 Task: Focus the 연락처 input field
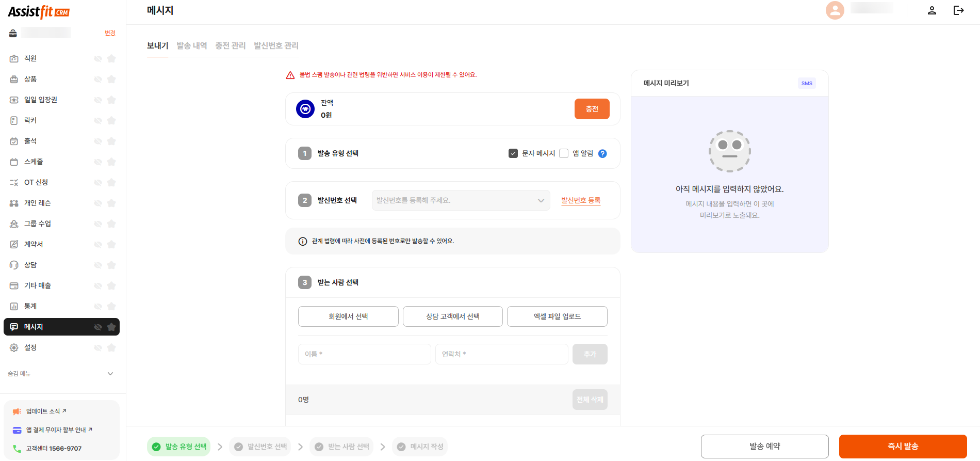click(502, 354)
